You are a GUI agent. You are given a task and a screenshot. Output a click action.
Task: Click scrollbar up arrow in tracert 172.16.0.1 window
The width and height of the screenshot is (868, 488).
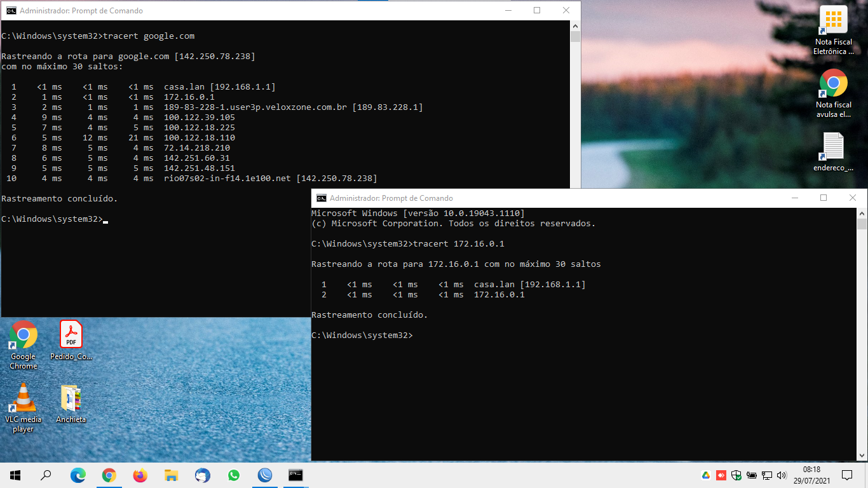pos(862,213)
